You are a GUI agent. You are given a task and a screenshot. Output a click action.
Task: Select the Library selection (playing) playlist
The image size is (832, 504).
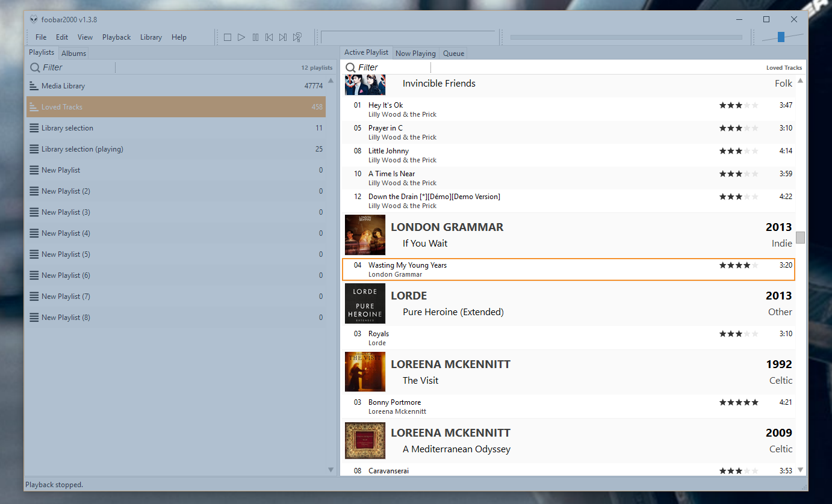[x=176, y=149]
